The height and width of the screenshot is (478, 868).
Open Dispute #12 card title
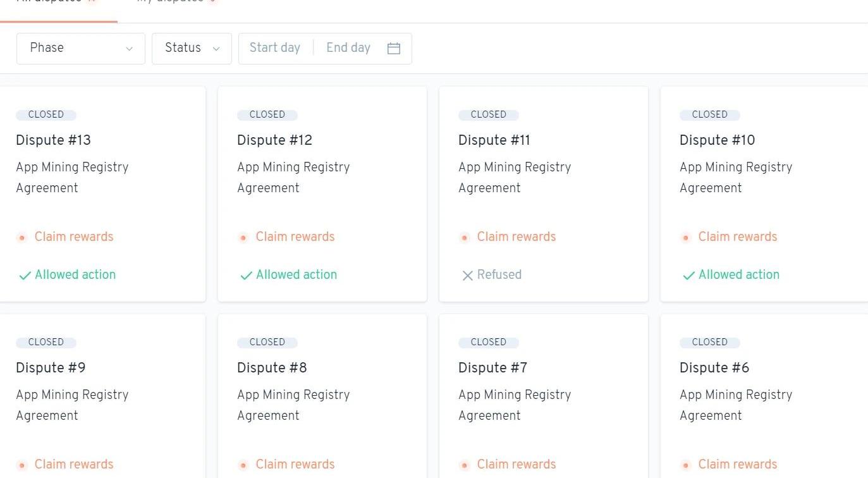pos(275,140)
